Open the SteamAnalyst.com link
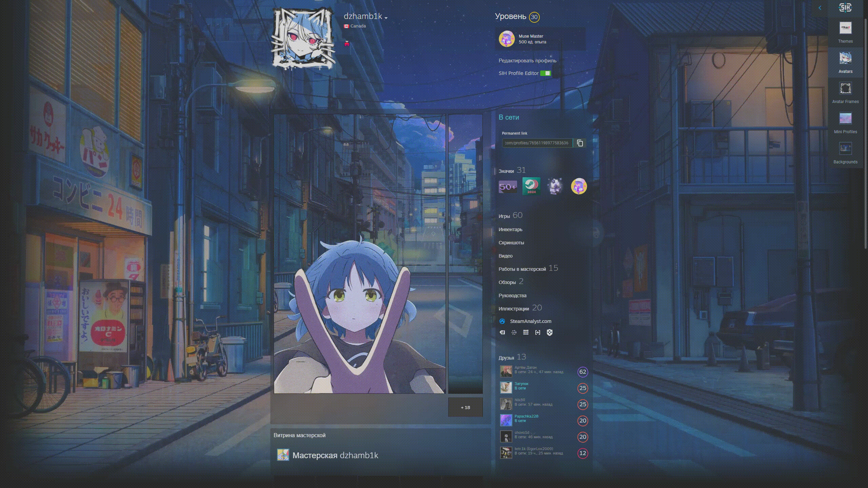 (x=531, y=321)
